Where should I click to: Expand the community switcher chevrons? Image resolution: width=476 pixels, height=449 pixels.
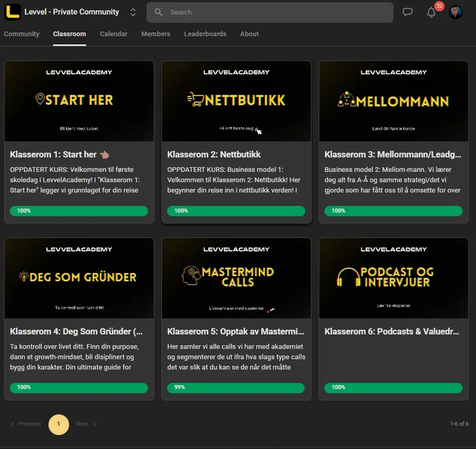pyautogui.click(x=133, y=12)
